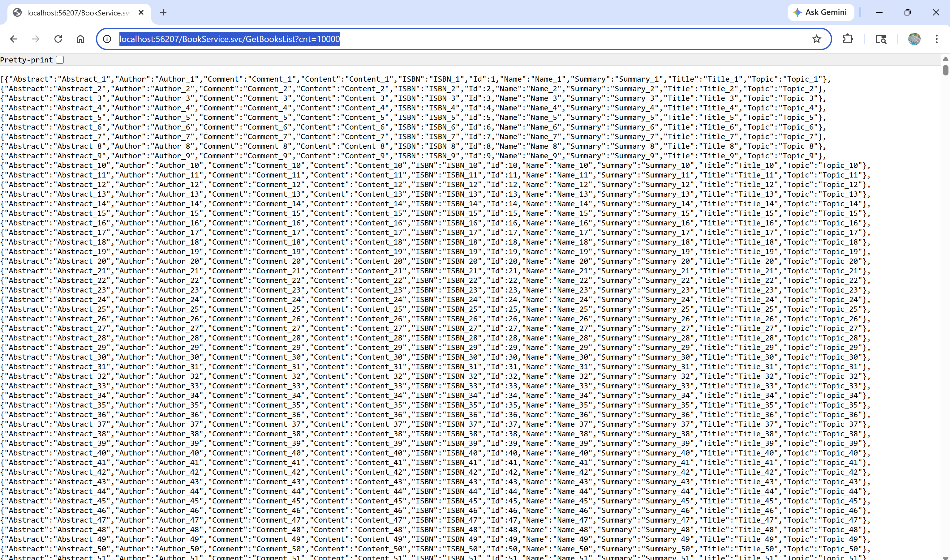Go back to the previous page
950x560 pixels.
(x=14, y=39)
